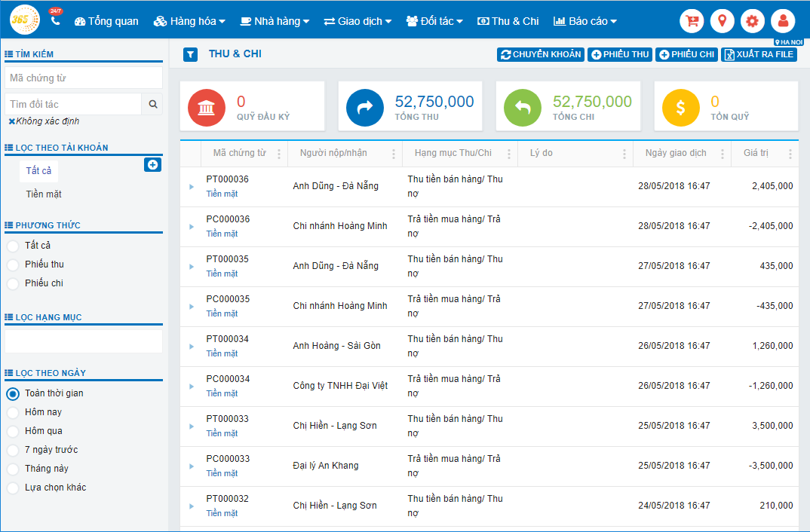Select the Phiếu chi radio option
Viewport: 810px width, 532px height.
[13, 283]
